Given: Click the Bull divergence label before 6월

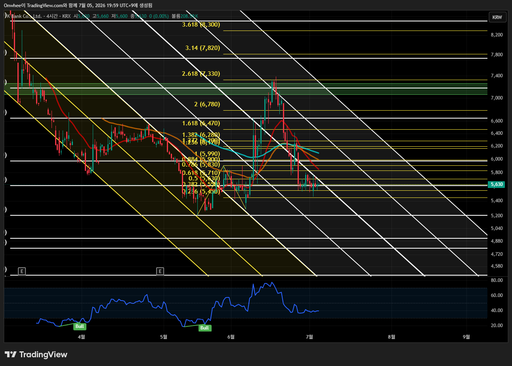Looking at the screenshot, I should pos(204,328).
